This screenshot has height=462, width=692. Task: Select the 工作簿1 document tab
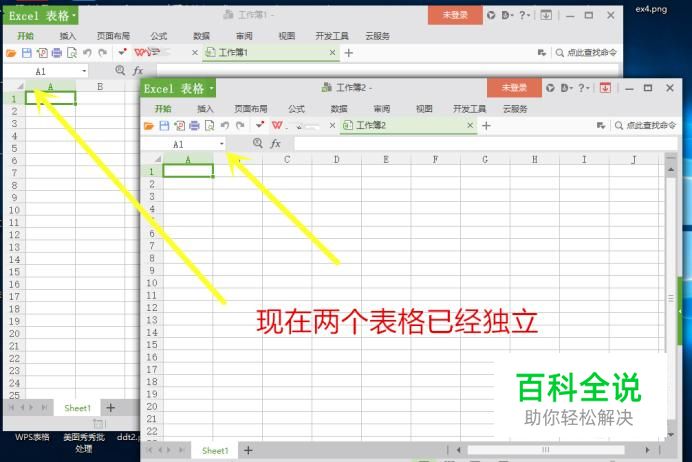coord(271,53)
